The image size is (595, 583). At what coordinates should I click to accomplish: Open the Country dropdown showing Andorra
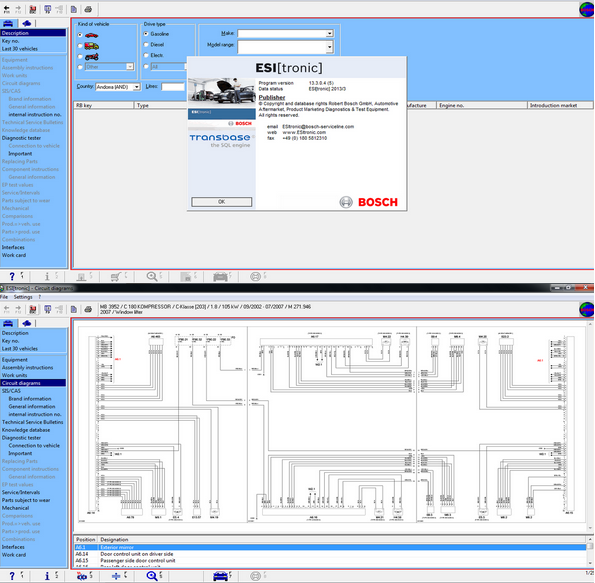136,87
